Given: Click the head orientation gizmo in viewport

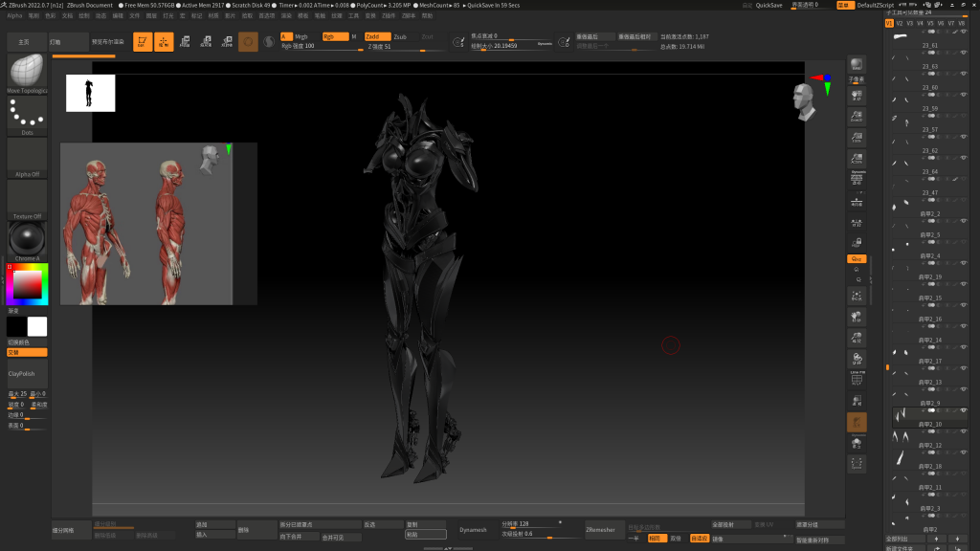Looking at the screenshot, I should click(805, 101).
